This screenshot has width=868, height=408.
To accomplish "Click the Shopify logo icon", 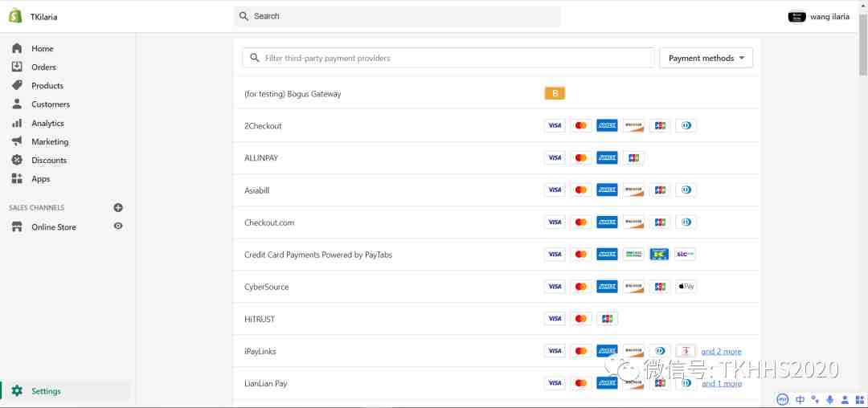I will point(15,16).
